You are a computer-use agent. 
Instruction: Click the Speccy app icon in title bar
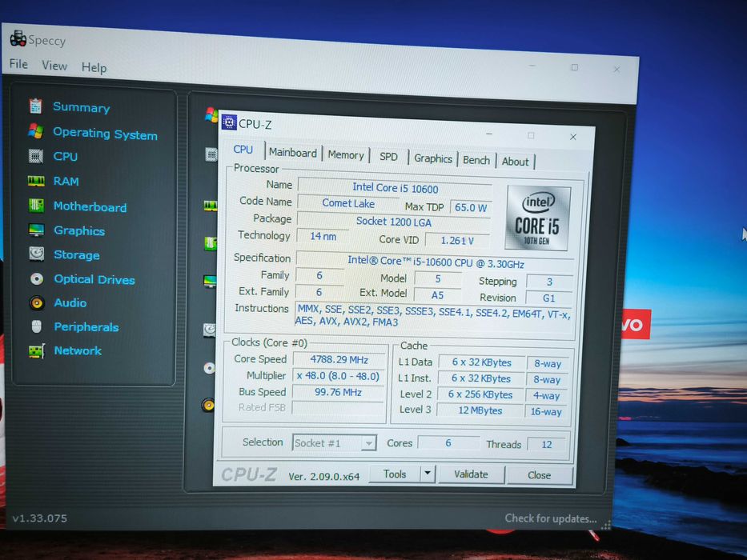pyautogui.click(x=18, y=38)
